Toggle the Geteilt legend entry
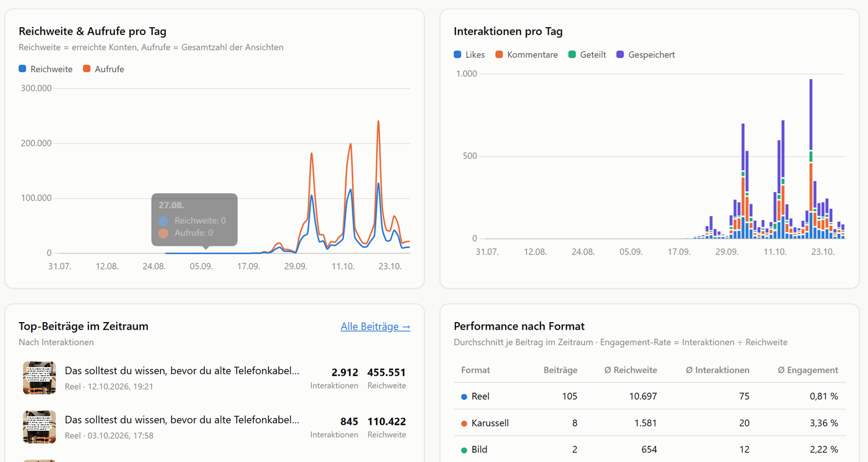Screen dimensions: 868x462 coord(587,54)
